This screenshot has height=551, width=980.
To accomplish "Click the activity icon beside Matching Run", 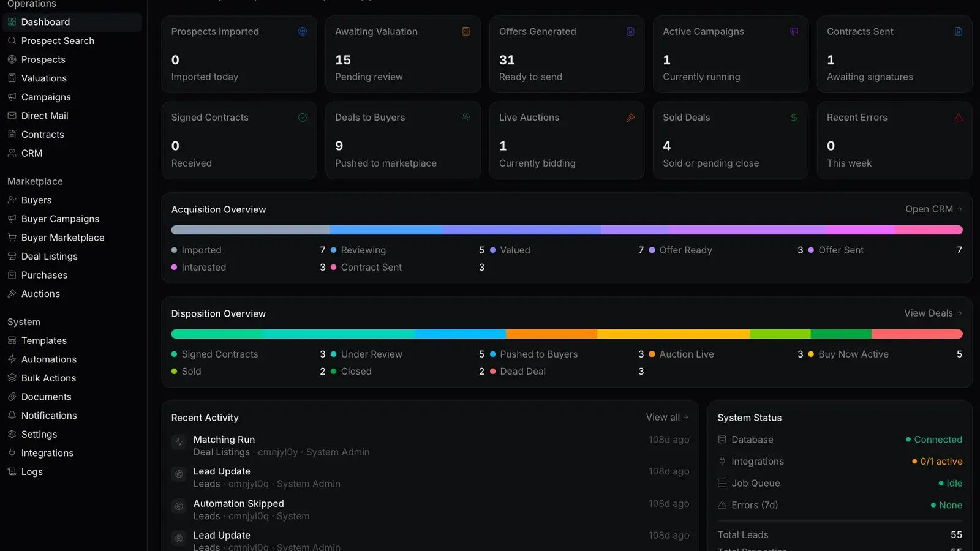I will (x=179, y=442).
